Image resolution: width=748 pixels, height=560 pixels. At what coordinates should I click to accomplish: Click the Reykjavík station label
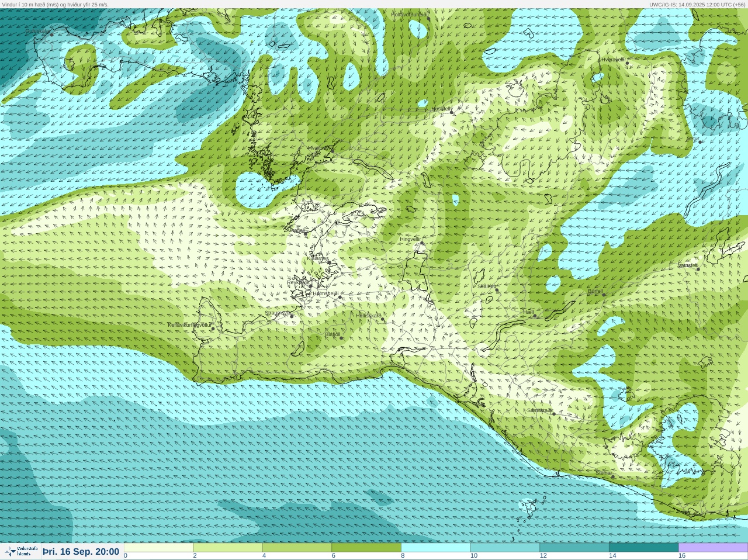(297, 282)
